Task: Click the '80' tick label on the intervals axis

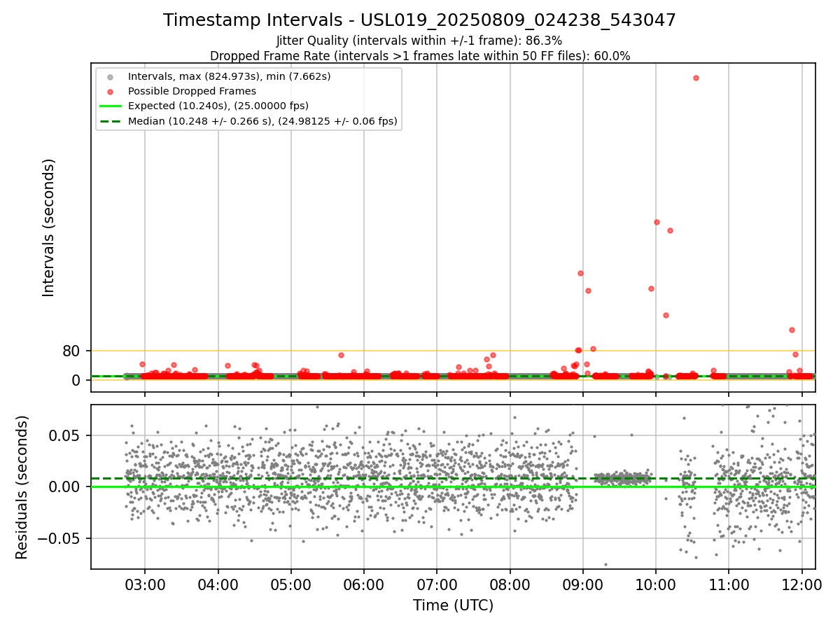Action: click(x=71, y=351)
